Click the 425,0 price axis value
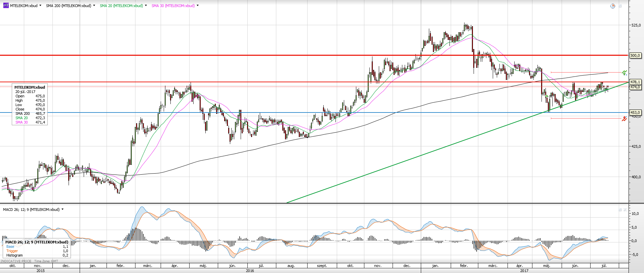This screenshot has width=644, height=273. [636, 146]
